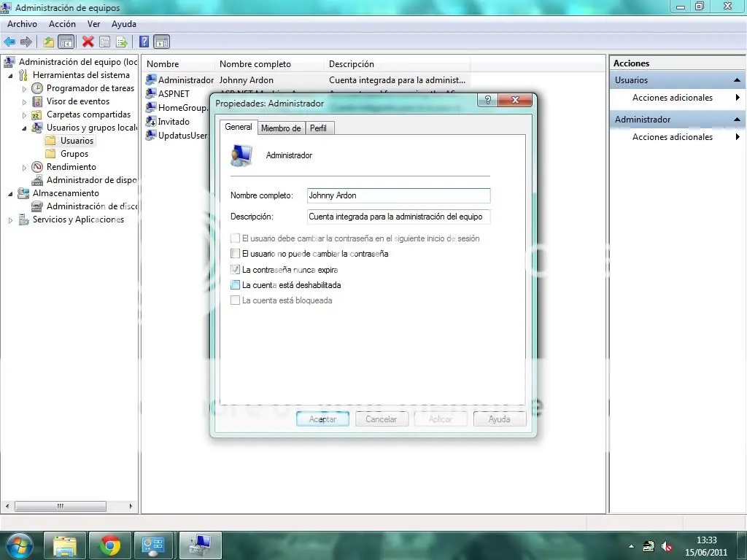This screenshot has height=560, width=747.
Task: Click the Cancelar button in dialog
Action: click(x=381, y=419)
